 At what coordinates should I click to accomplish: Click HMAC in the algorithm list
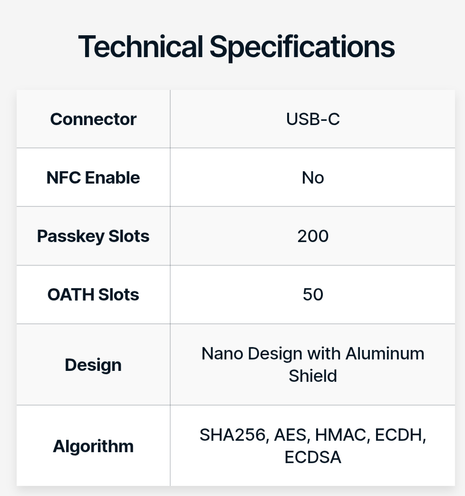342,435
